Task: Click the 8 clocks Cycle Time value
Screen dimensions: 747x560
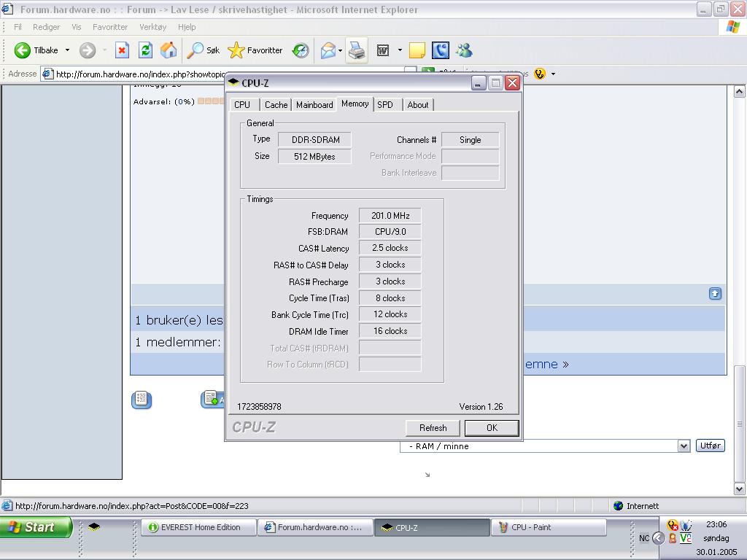Action: coord(390,298)
